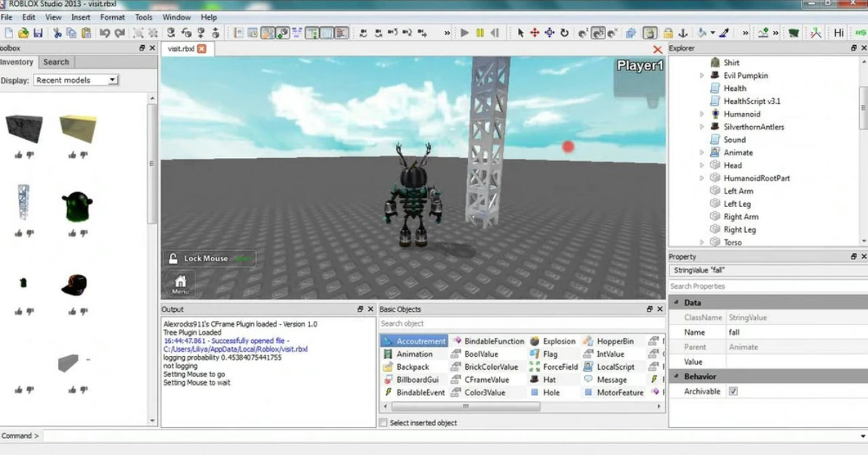Click the Anchor tool icon
Viewport: 868px width, 455px height.
coord(682,33)
